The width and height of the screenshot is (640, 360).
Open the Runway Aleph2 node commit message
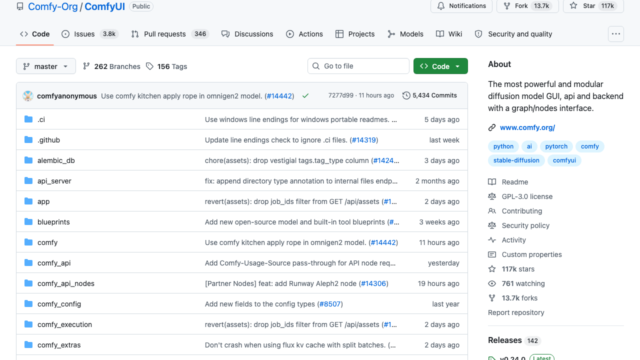pyautogui.click(x=280, y=283)
